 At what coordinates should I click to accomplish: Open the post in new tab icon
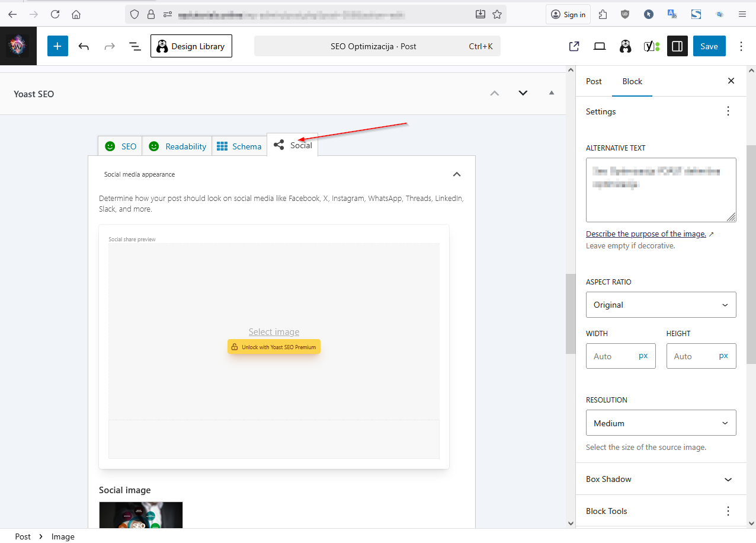click(574, 46)
